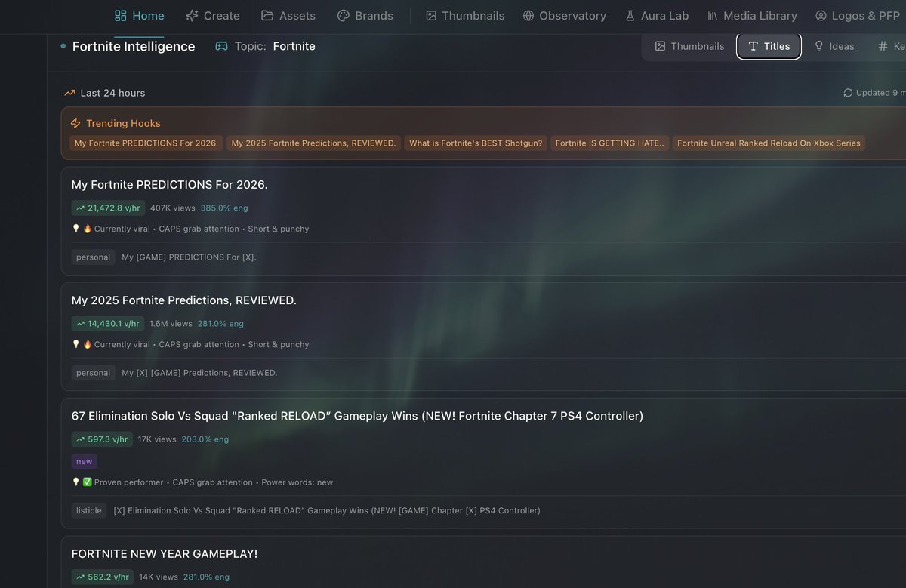Click the 1.6M views stat

(171, 323)
